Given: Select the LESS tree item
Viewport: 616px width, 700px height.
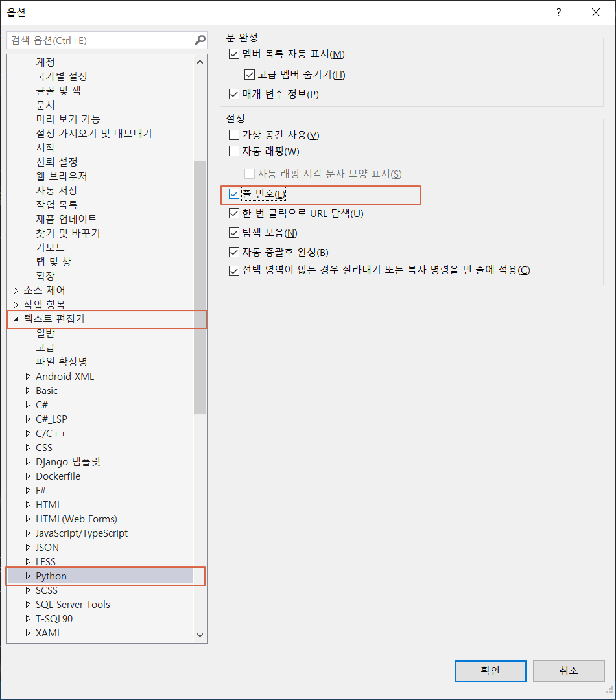Looking at the screenshot, I should [x=46, y=561].
